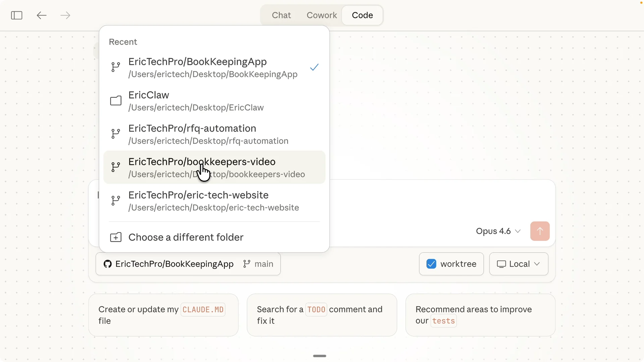Choose the EricClaw folder entry
The height and width of the screenshot is (362, 644).
(214, 101)
